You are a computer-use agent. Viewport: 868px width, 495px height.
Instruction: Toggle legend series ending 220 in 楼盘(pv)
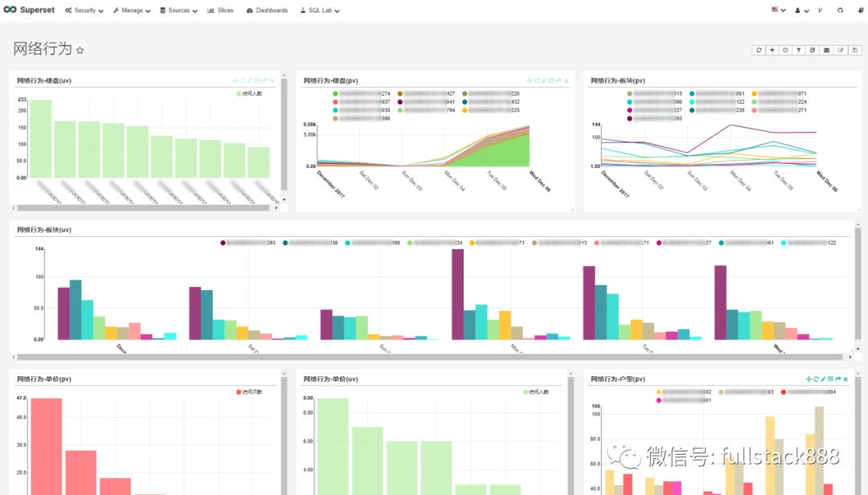point(491,93)
